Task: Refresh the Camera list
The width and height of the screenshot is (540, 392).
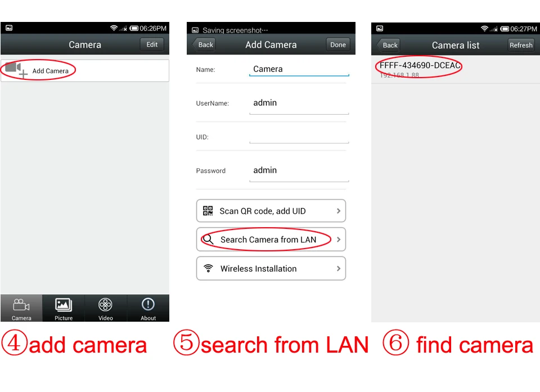Action: (x=521, y=45)
